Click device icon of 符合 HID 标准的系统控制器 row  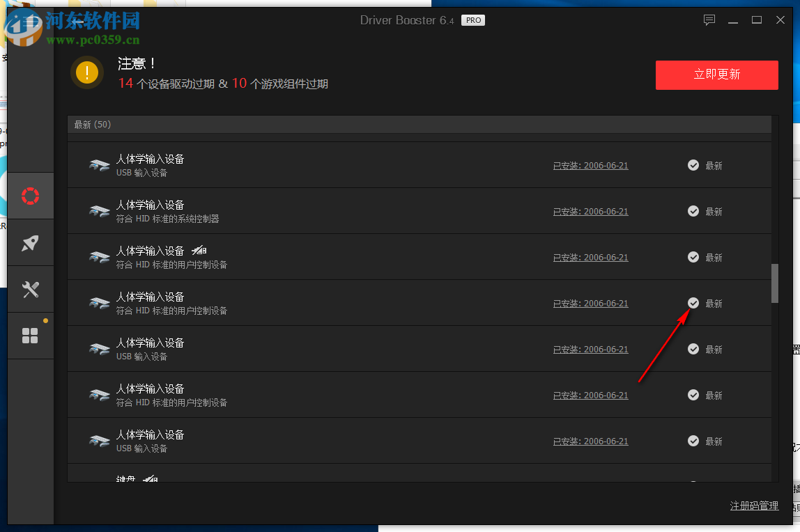(100, 211)
